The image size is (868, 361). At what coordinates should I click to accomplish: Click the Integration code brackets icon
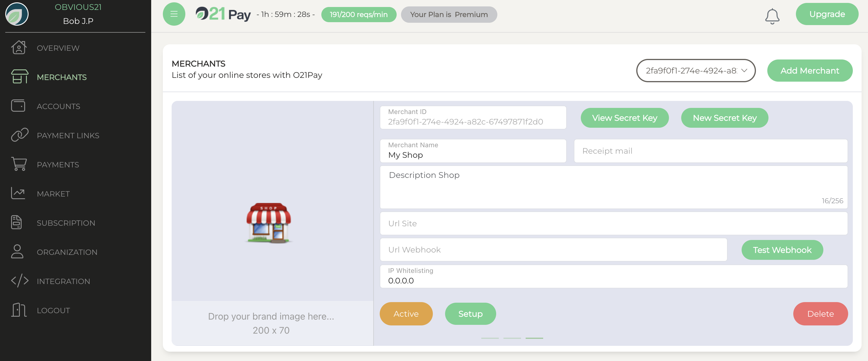(x=20, y=281)
